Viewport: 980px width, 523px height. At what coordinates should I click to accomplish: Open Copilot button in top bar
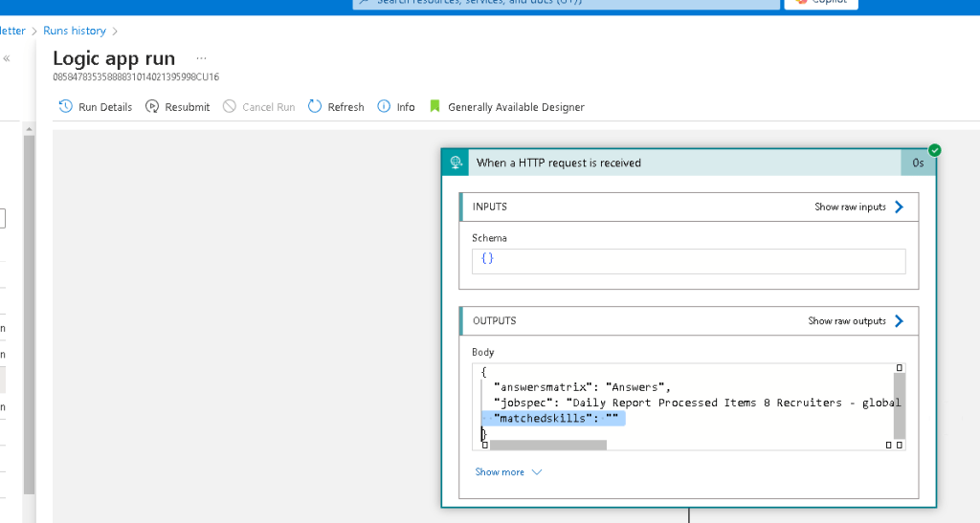(x=821, y=4)
